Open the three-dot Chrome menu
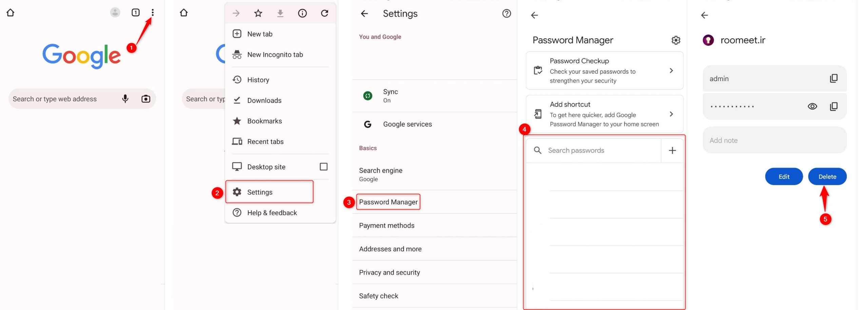The image size is (868, 310). pos(153,13)
